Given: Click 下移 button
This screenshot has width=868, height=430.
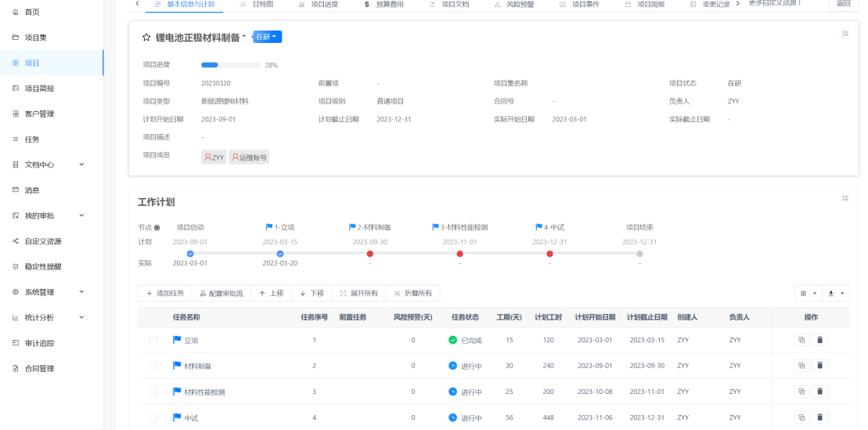Looking at the screenshot, I should 311,293.
